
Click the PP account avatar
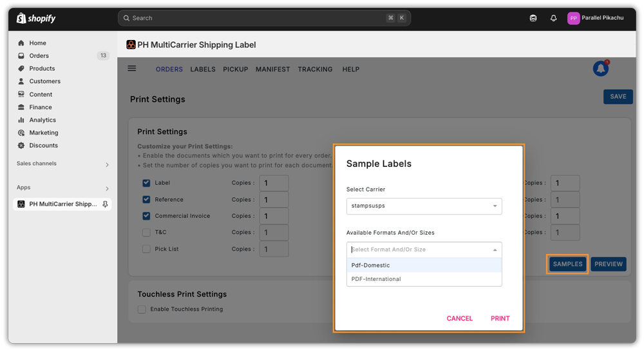click(x=573, y=18)
